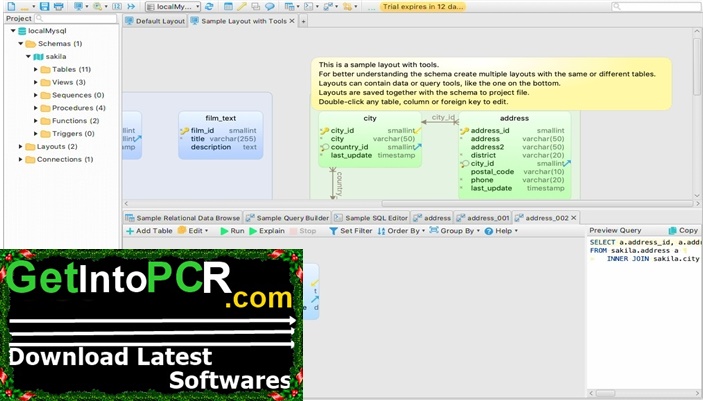Switch to the Default Layout tab

pos(155,21)
